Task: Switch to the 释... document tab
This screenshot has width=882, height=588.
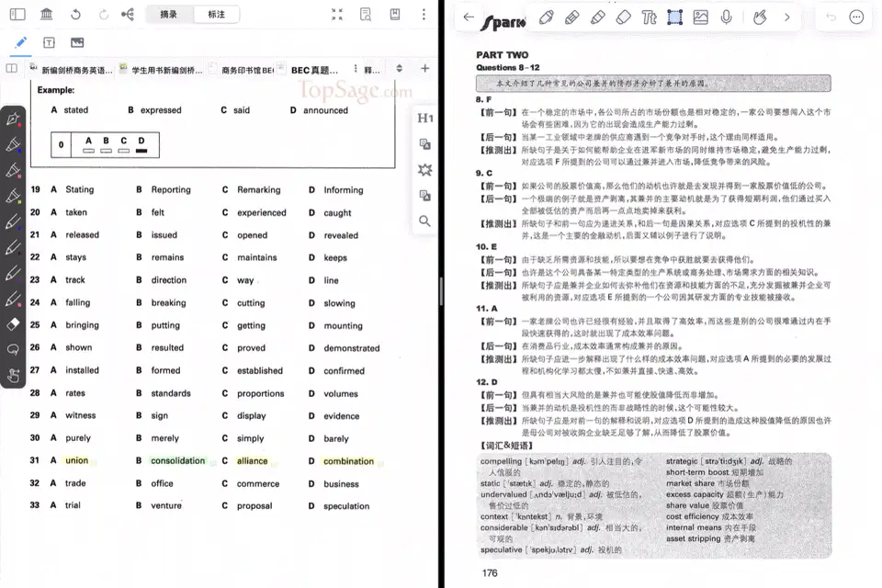Action: point(372,71)
